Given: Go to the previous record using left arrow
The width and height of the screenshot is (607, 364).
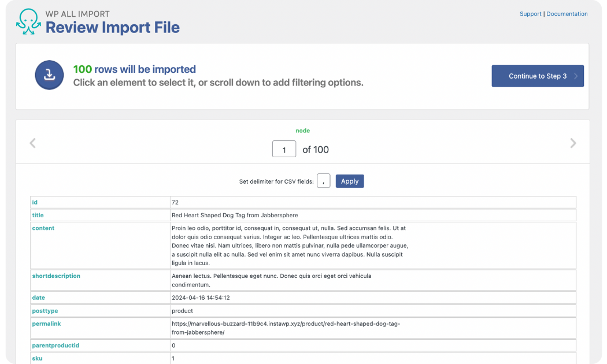Looking at the screenshot, I should (x=33, y=143).
